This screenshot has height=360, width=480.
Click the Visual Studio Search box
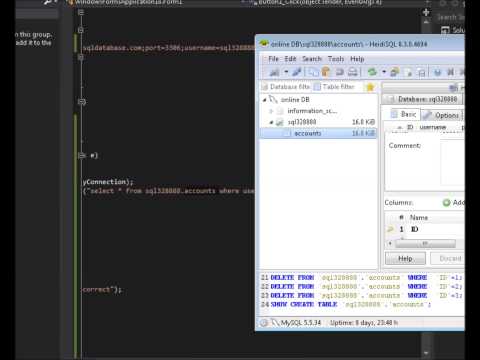[x=450, y=17]
